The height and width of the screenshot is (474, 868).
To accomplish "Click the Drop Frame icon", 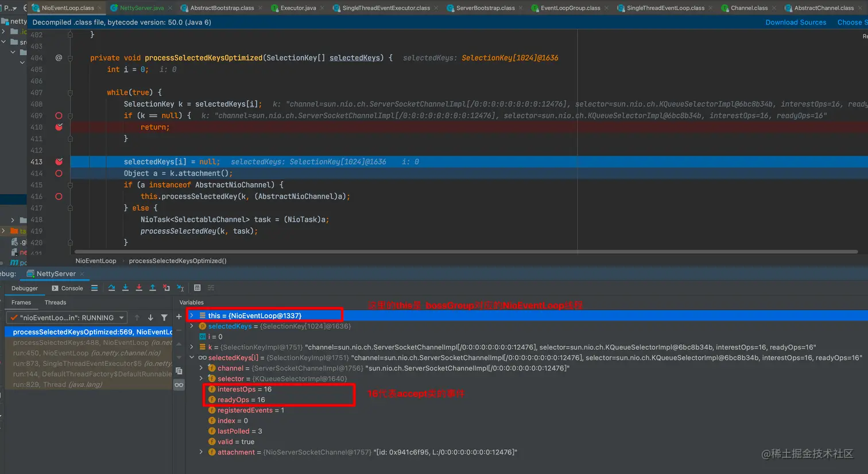I will coord(166,288).
